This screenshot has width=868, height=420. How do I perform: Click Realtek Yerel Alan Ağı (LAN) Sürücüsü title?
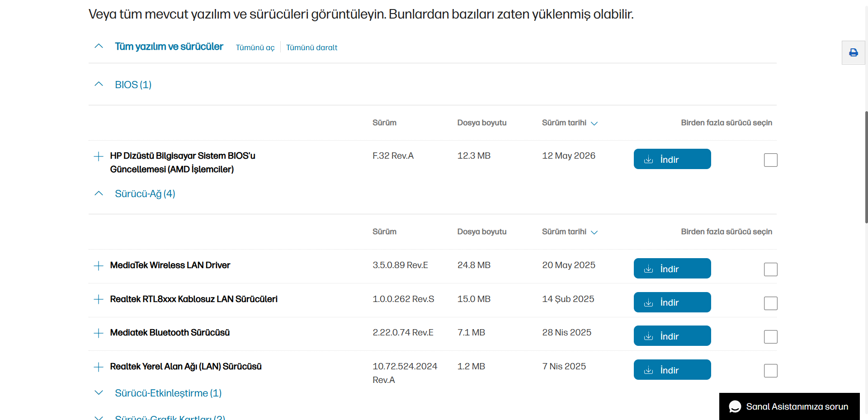click(x=186, y=367)
